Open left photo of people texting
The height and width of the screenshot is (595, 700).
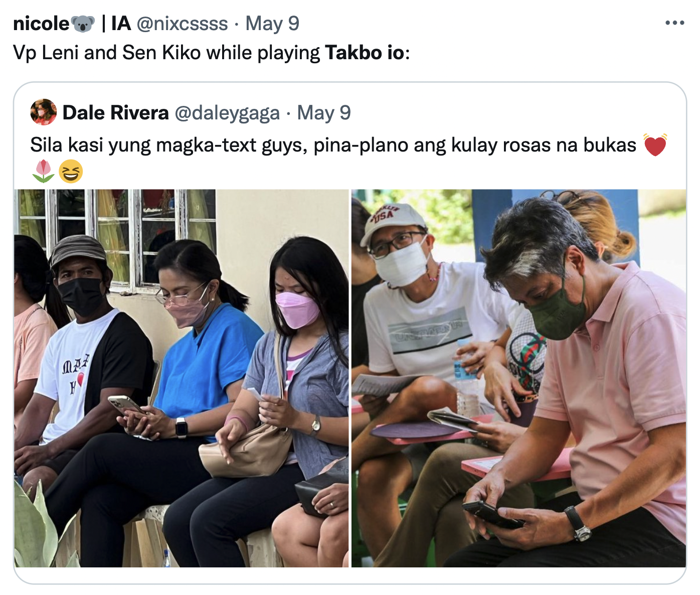181,378
